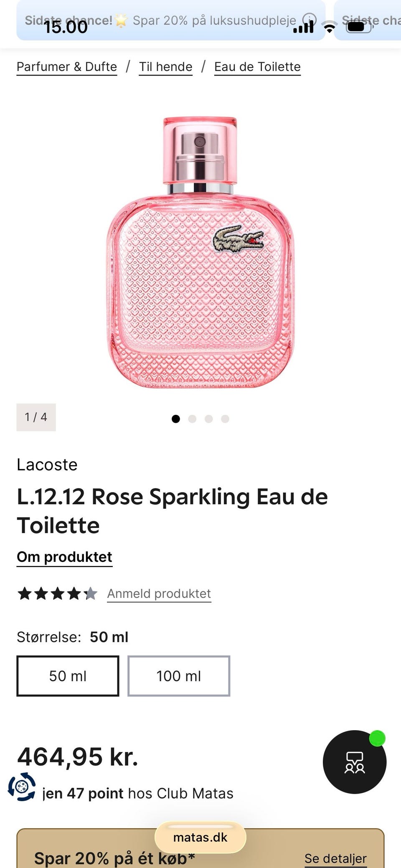This screenshot has height=868, width=401.
Task: Click Anmeld produktet review link
Action: coord(159,594)
